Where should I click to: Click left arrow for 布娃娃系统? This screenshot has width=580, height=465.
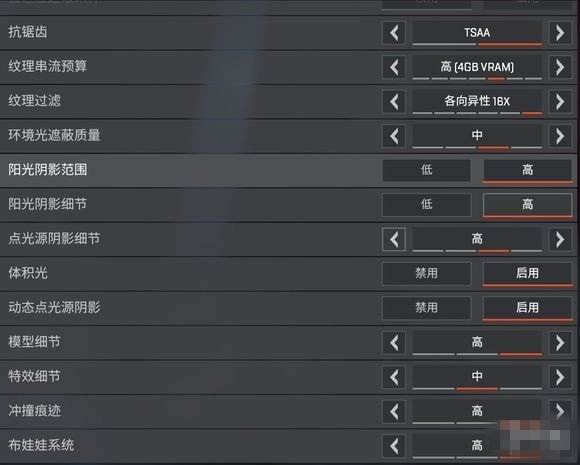pyautogui.click(x=394, y=446)
